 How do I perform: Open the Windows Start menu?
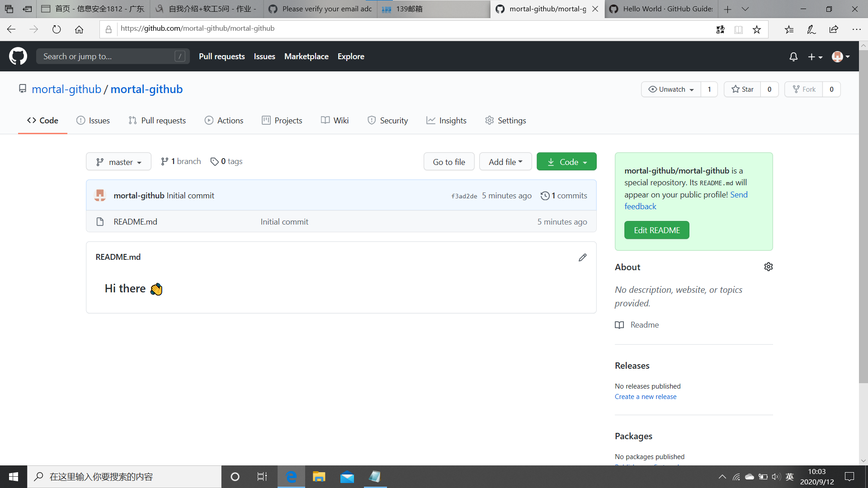pos(14,477)
